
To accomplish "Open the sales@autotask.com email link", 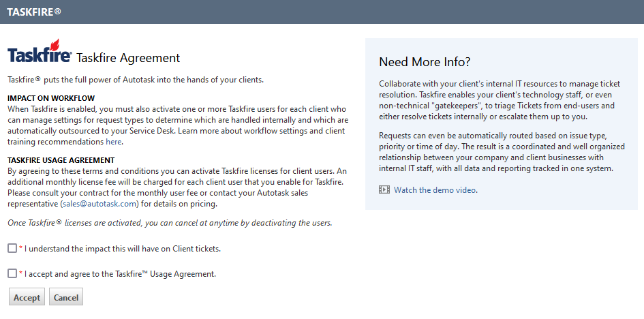I will tap(99, 204).
